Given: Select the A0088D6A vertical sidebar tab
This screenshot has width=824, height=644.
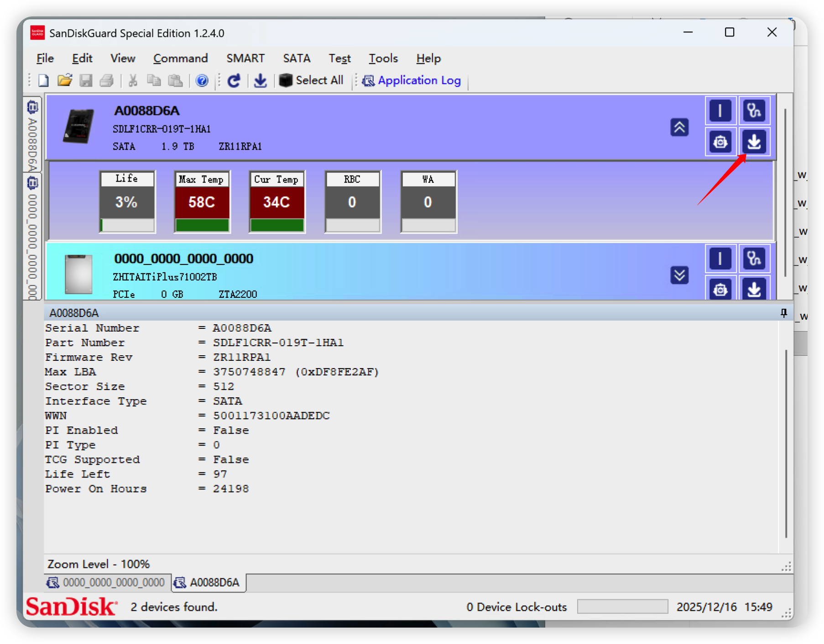Looking at the screenshot, I should (32, 135).
